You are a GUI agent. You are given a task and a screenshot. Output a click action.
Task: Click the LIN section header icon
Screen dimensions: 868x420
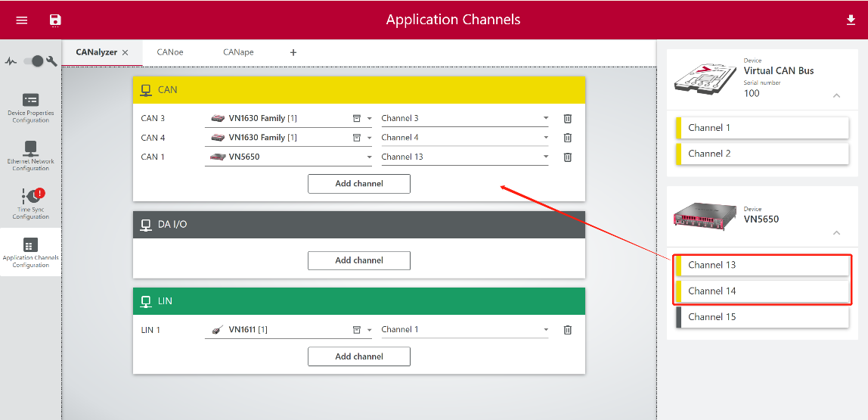tap(146, 301)
